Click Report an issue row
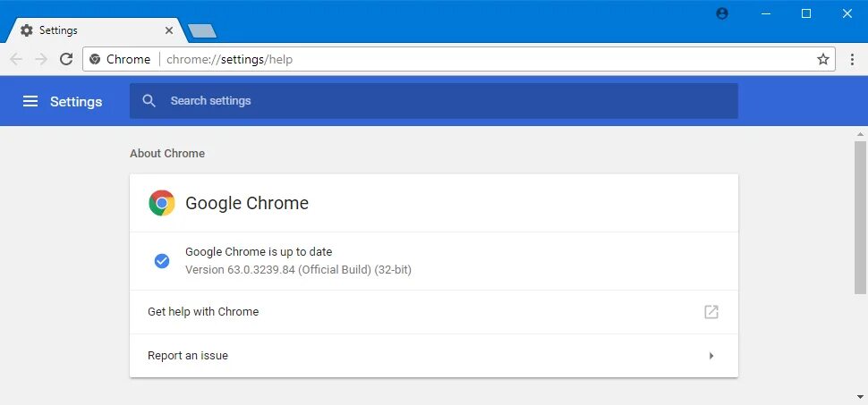868x405 pixels. (x=434, y=356)
